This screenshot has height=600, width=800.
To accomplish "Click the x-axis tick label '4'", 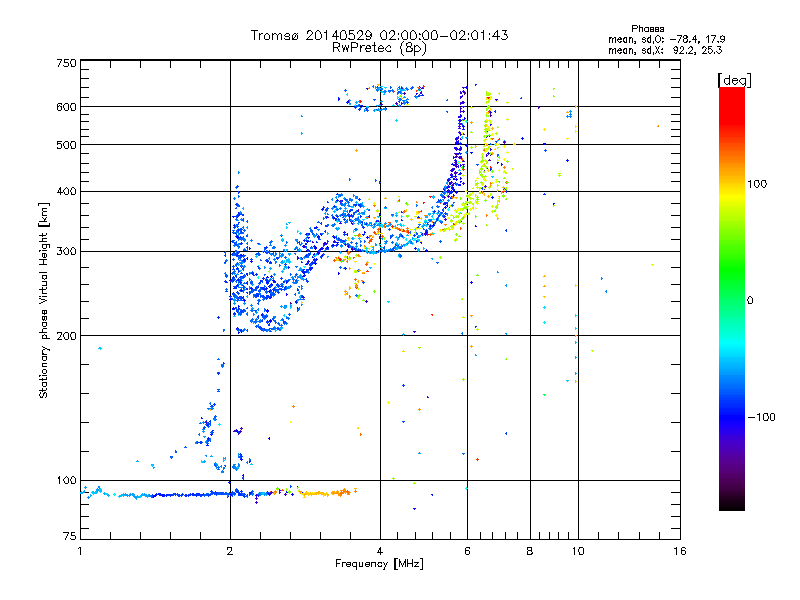I will [x=380, y=551].
